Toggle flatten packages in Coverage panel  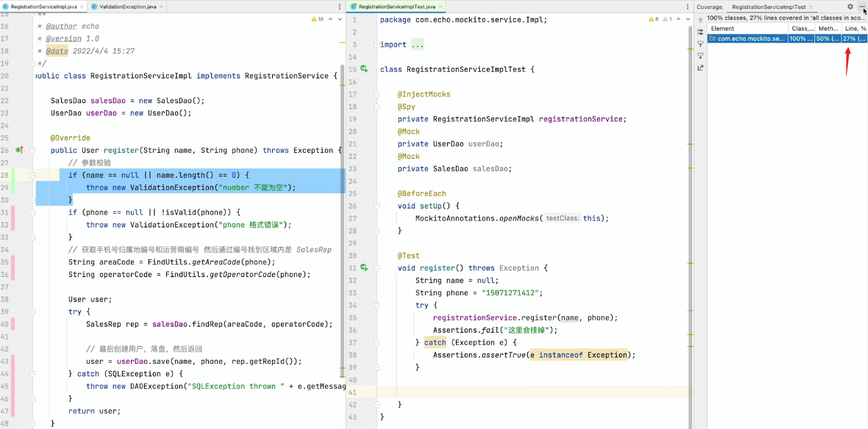point(700,32)
